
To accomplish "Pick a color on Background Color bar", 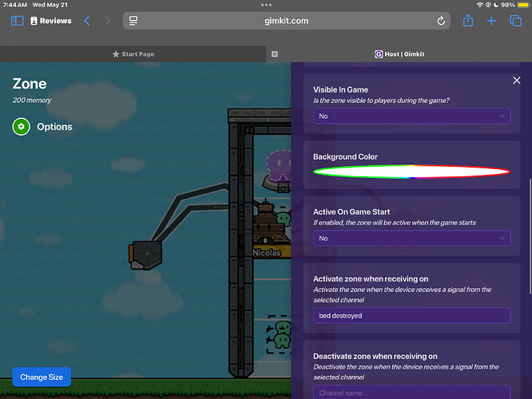I will click(411, 172).
